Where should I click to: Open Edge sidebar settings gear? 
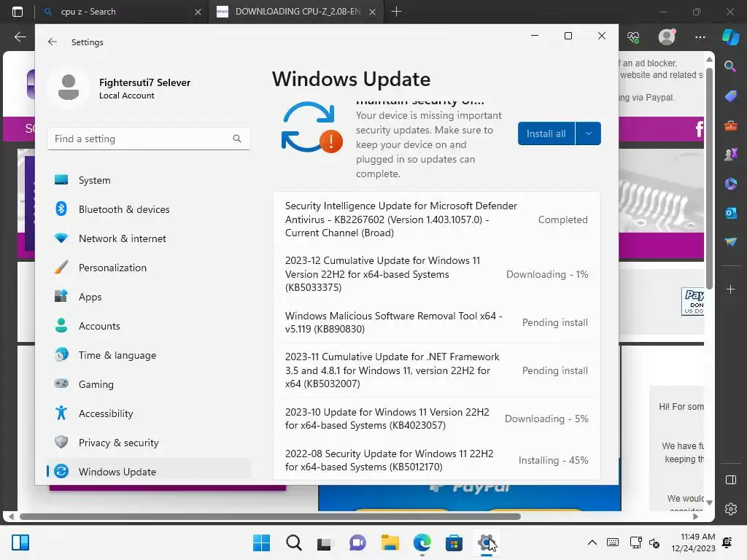click(x=730, y=508)
